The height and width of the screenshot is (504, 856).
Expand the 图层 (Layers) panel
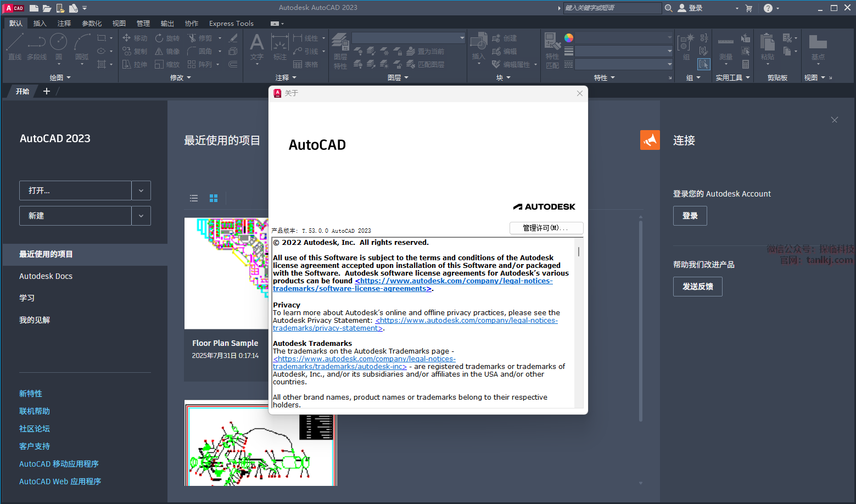(x=398, y=78)
